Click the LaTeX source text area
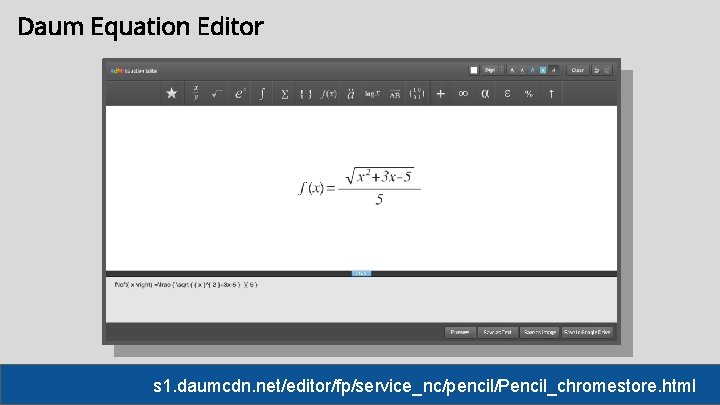720x405 pixels. 361,299
